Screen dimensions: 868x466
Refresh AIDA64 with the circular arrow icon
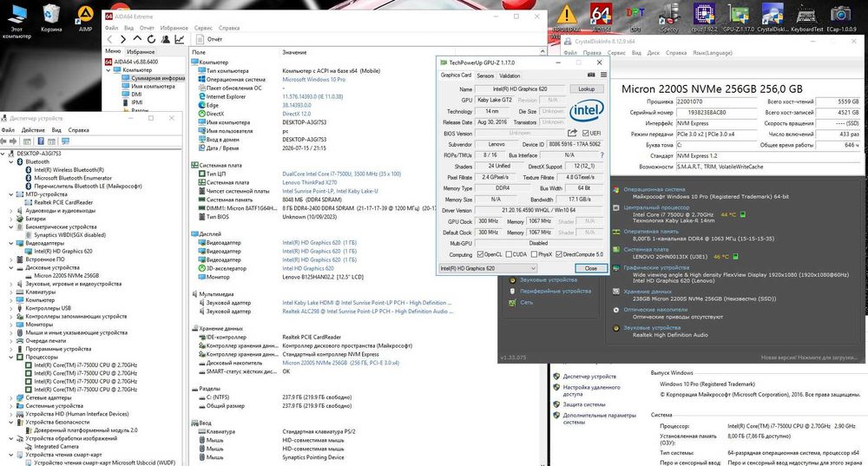click(x=151, y=39)
